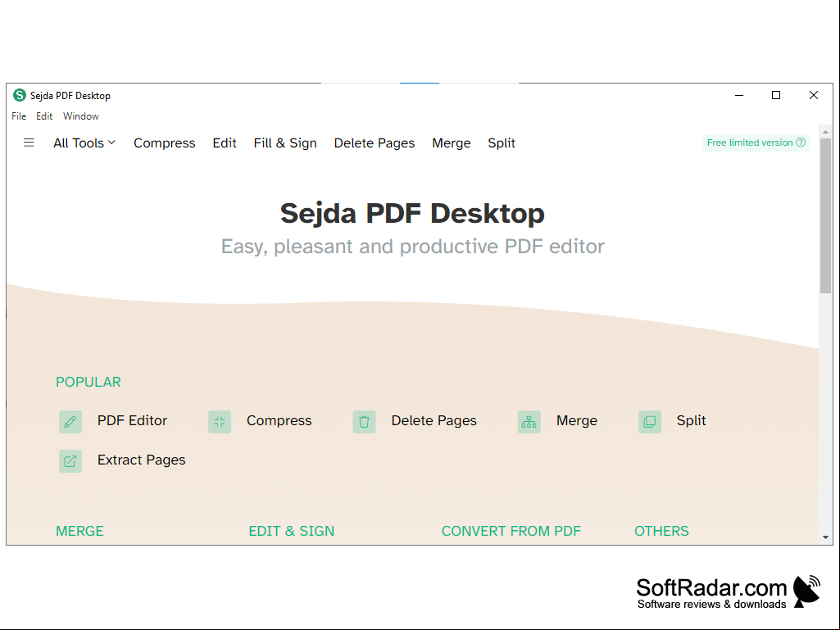Image resolution: width=840 pixels, height=630 pixels.
Task: Click the Sejda PDF Desktop main title
Action: point(412,213)
